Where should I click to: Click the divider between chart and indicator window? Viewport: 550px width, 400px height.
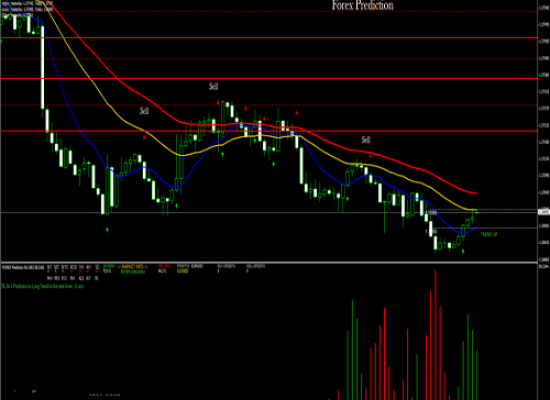269,262
